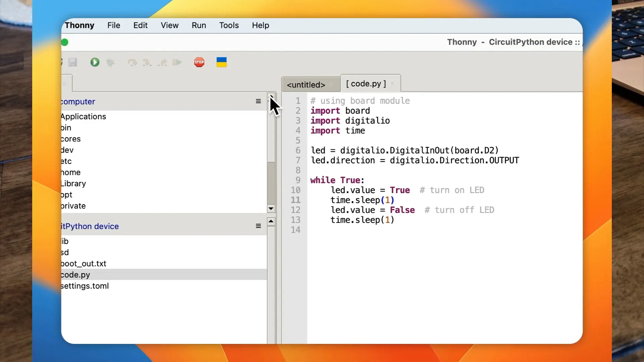Click line number 5 in the gutter
Viewport: 644px width, 362px height.
pyautogui.click(x=298, y=140)
